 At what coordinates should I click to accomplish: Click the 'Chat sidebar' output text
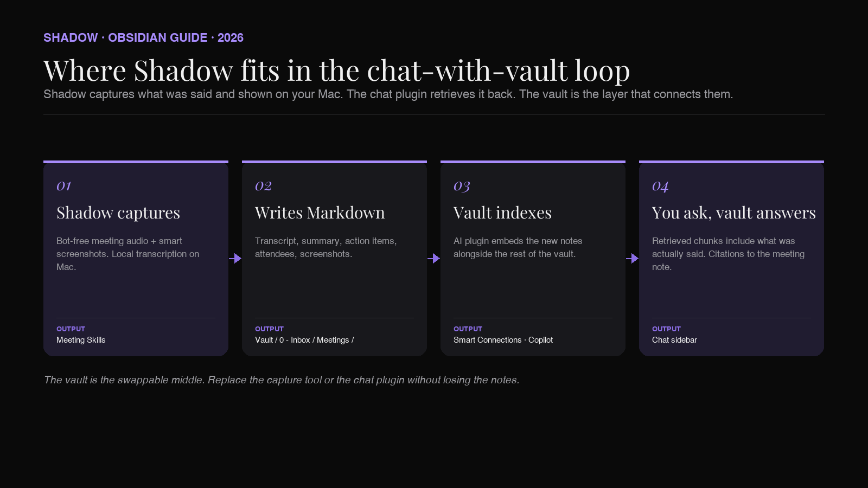click(674, 340)
